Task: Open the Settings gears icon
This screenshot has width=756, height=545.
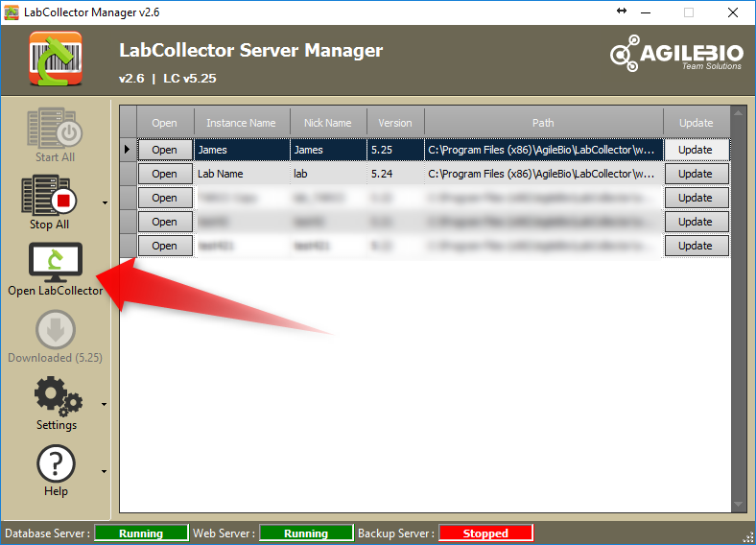Action: (58, 396)
